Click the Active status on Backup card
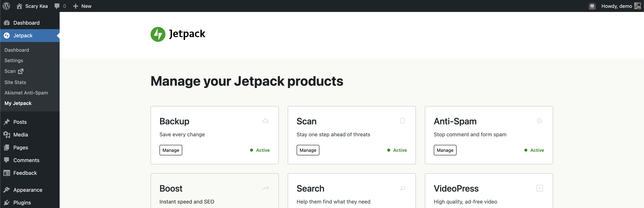This screenshot has height=208, width=644. [x=260, y=150]
